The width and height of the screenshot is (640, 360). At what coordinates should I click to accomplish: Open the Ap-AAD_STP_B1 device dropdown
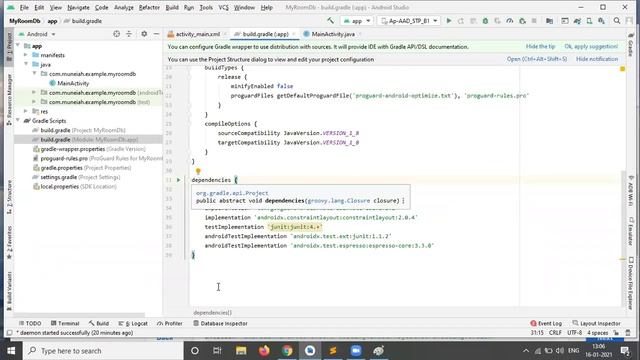click(x=409, y=21)
